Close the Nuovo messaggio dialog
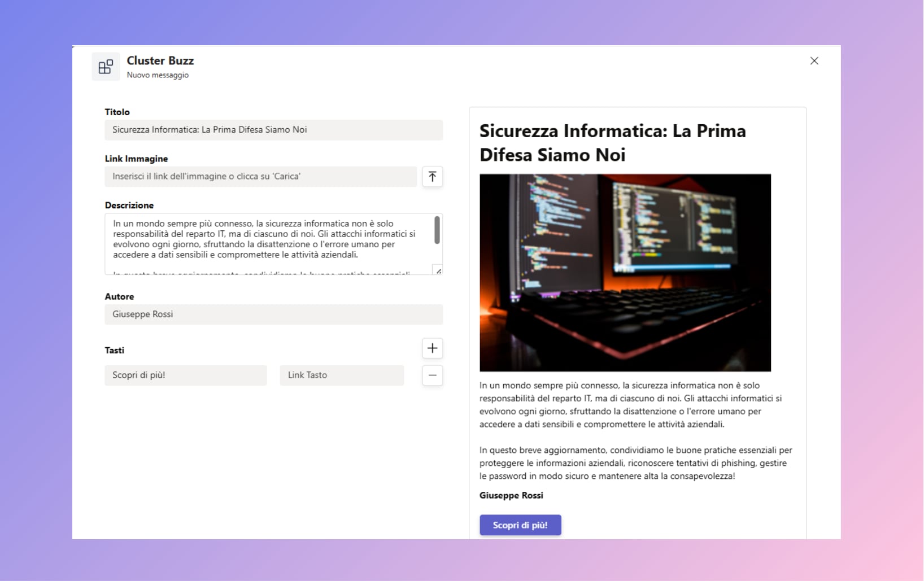Image resolution: width=924 pixels, height=581 pixels. 814,61
